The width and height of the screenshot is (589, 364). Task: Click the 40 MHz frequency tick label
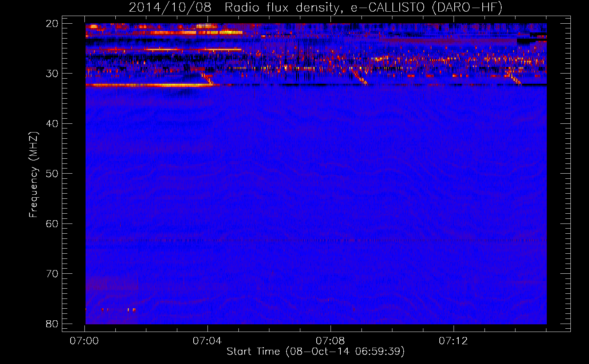52,124
